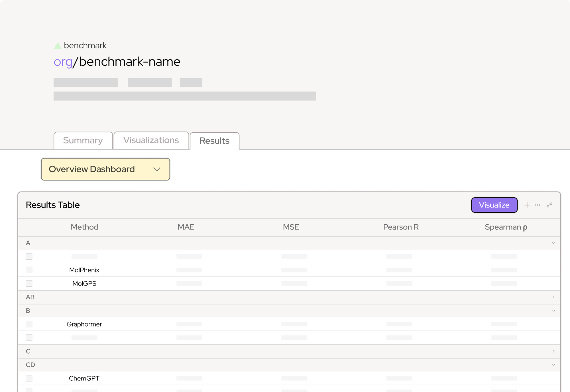
Task: Collapse group CD using its chevron
Action: (x=553, y=365)
